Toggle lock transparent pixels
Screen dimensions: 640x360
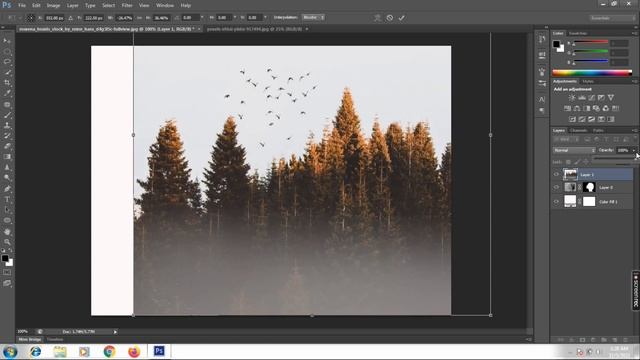coord(568,162)
